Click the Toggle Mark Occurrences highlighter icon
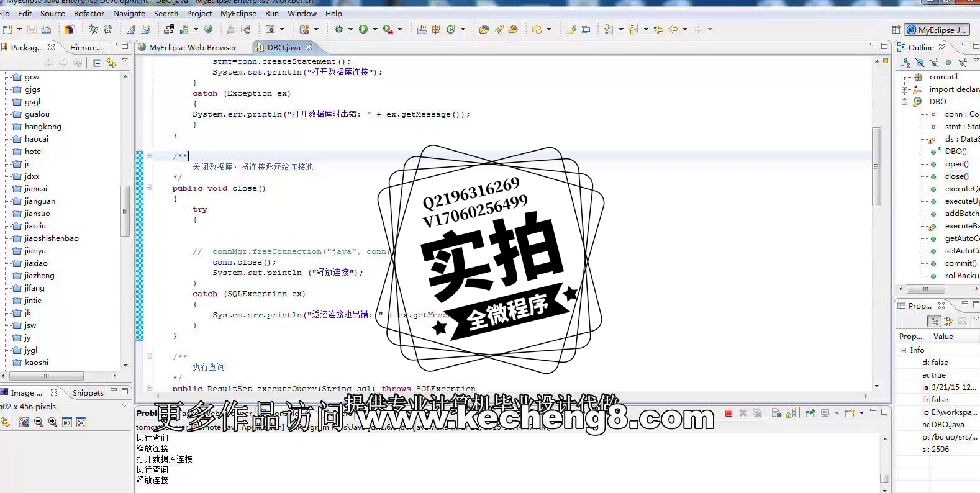980x493 pixels. pos(571,29)
